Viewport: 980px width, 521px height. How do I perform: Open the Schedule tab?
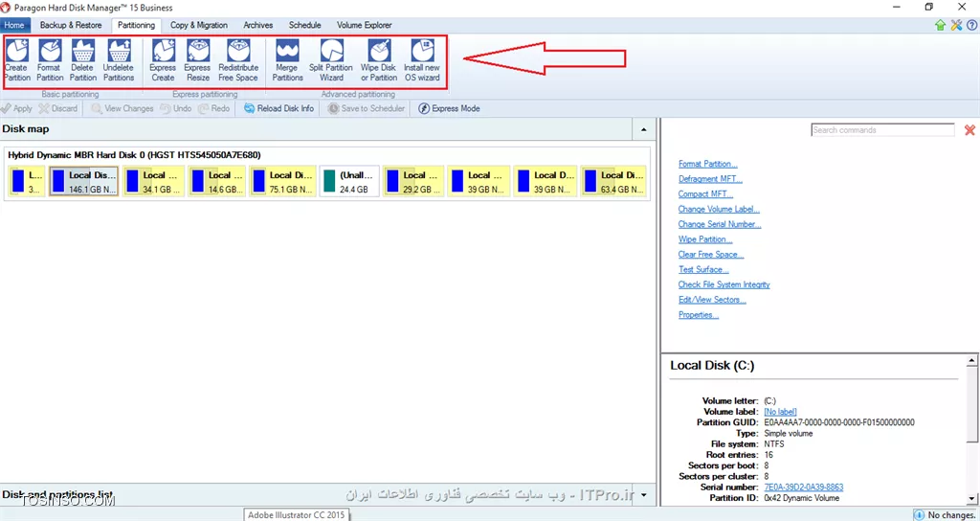pyautogui.click(x=305, y=25)
